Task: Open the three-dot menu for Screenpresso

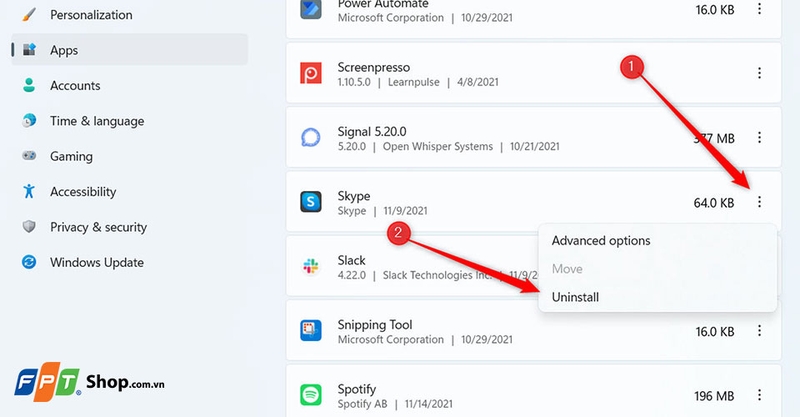Action: 759,73
